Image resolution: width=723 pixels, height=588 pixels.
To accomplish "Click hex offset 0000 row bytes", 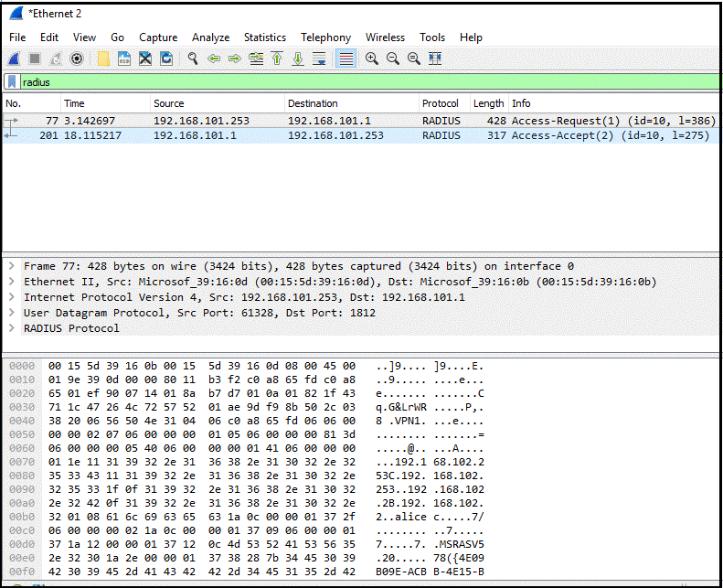I will (x=201, y=366).
